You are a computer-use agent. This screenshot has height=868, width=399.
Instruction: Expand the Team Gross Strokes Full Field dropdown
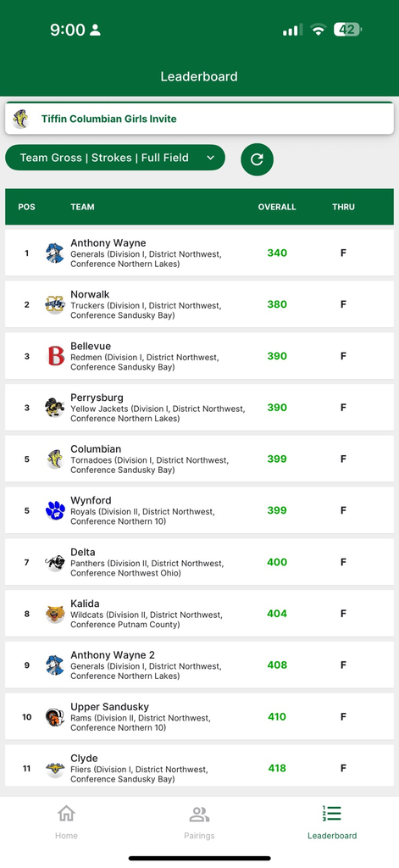(x=115, y=158)
